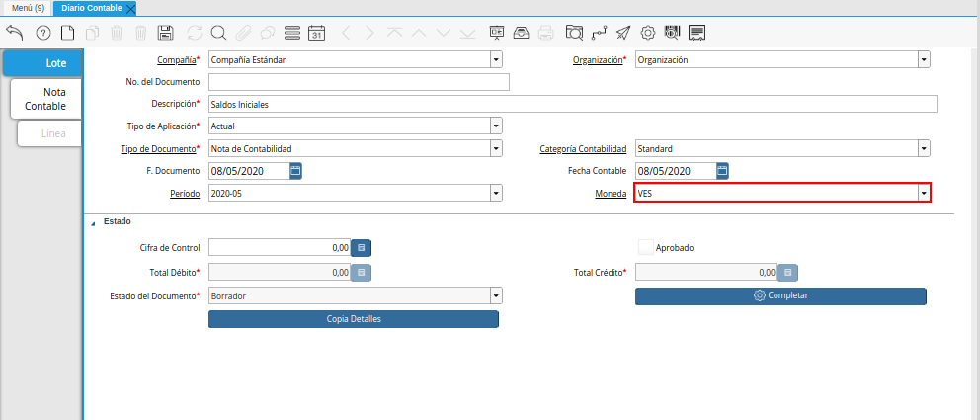Open the Nota Contable side tab

pyautogui.click(x=45, y=99)
